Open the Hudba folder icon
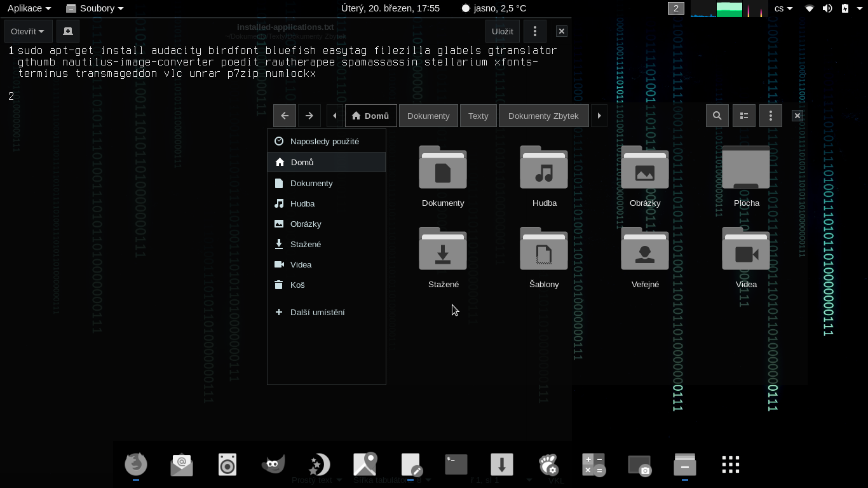This screenshot has height=488, width=868. (544, 168)
